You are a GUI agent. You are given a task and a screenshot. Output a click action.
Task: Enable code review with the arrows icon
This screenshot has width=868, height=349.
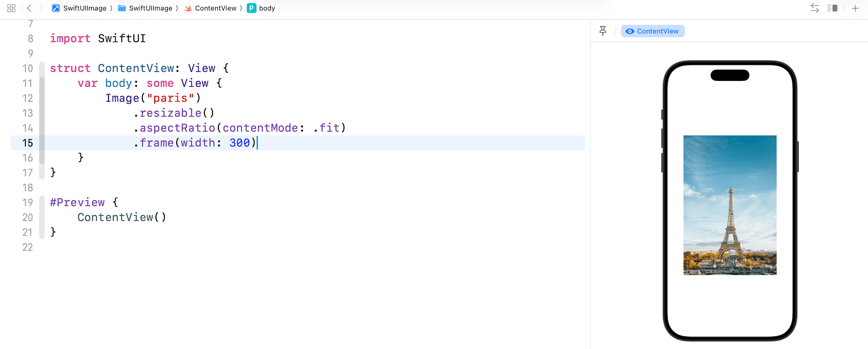coord(815,8)
